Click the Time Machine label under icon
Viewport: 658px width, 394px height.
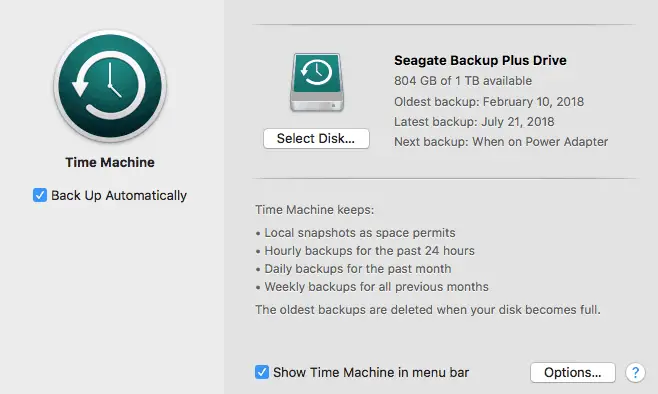coord(110,162)
